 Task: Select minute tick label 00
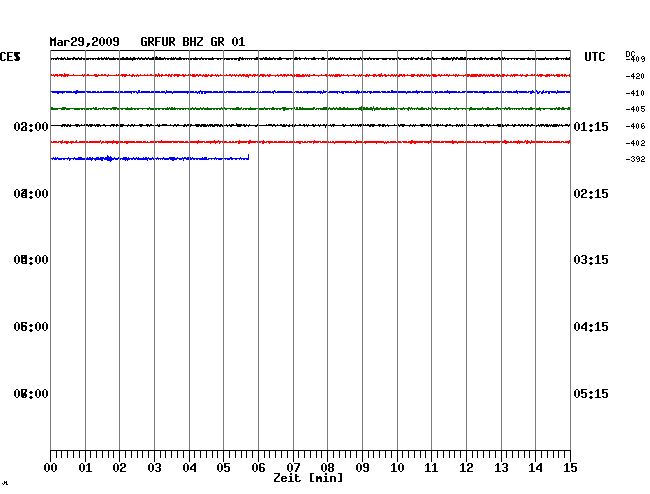point(51,468)
